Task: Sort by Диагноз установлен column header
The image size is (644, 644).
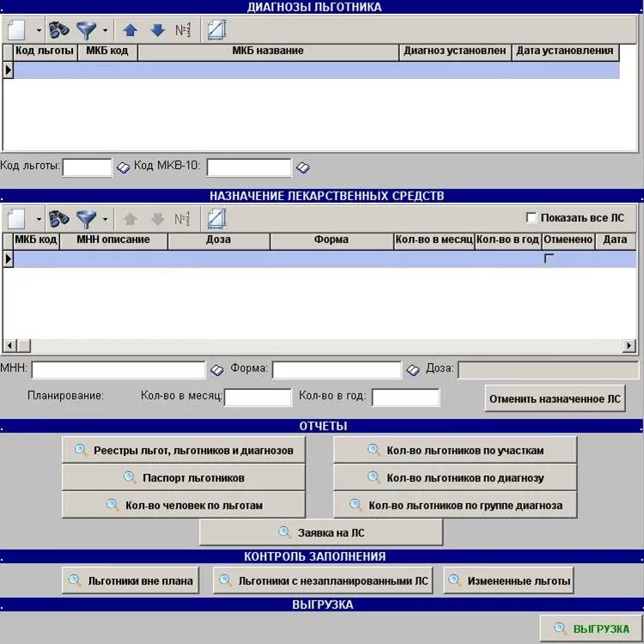Action: coord(455,52)
